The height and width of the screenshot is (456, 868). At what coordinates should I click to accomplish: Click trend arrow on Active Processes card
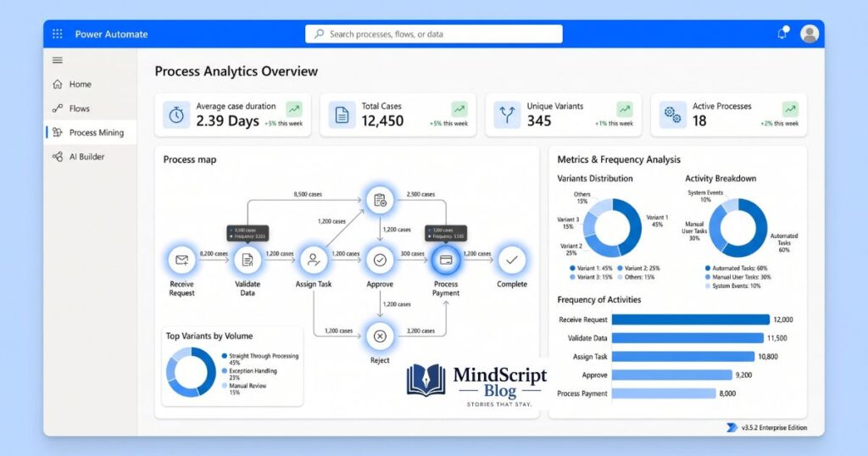click(x=790, y=108)
